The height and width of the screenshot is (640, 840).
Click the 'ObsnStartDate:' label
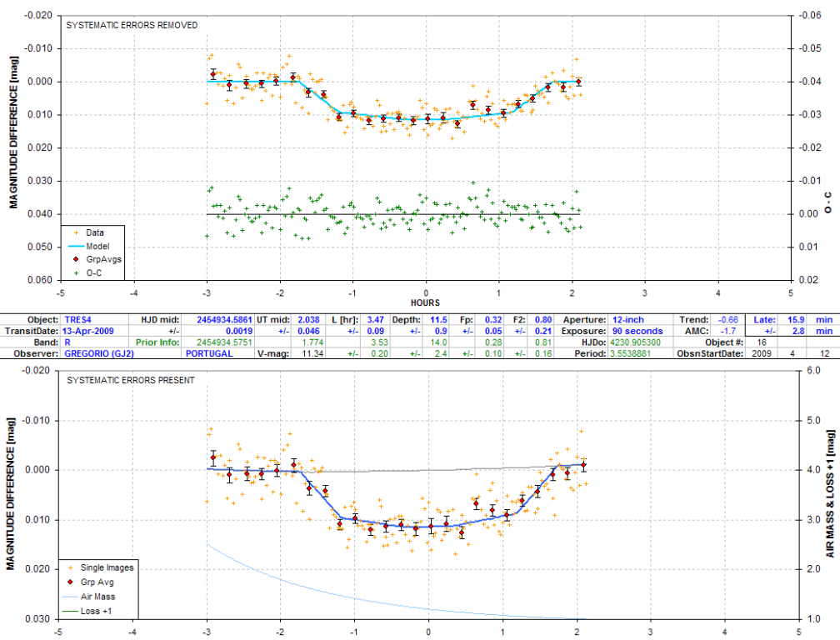[x=710, y=353]
